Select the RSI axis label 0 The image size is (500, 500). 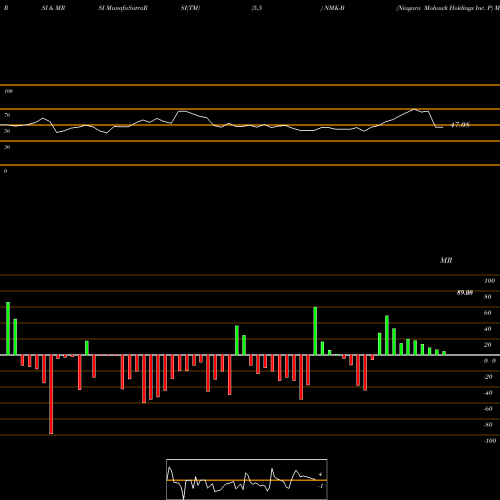5,171
